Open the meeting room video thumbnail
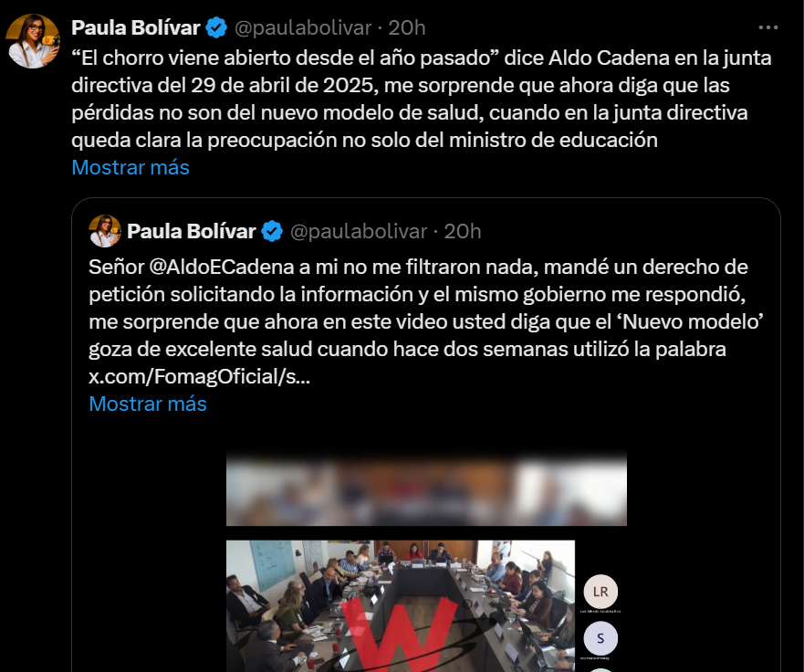Viewport: 804px width, 672px height. click(x=401, y=606)
